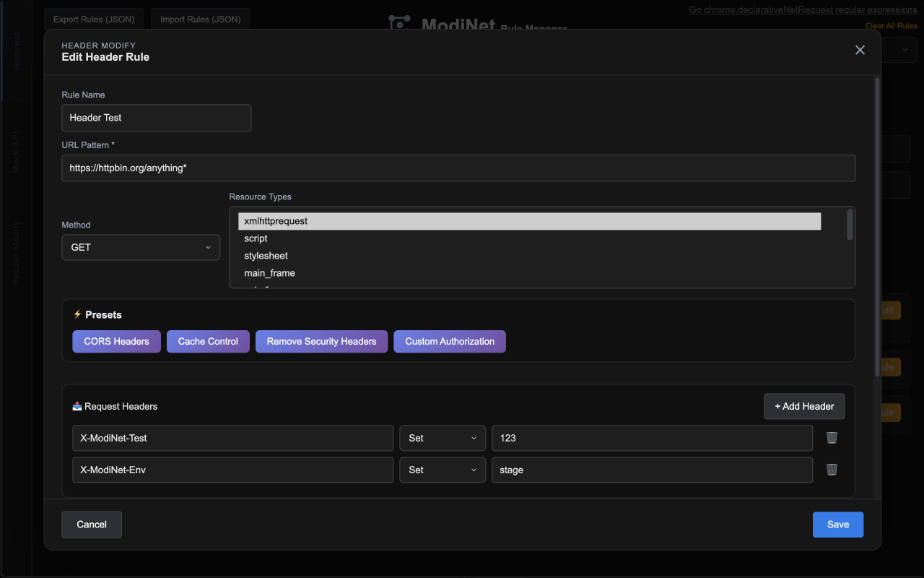Save the Header Test rule
This screenshot has height=578, width=924.
[837, 525]
